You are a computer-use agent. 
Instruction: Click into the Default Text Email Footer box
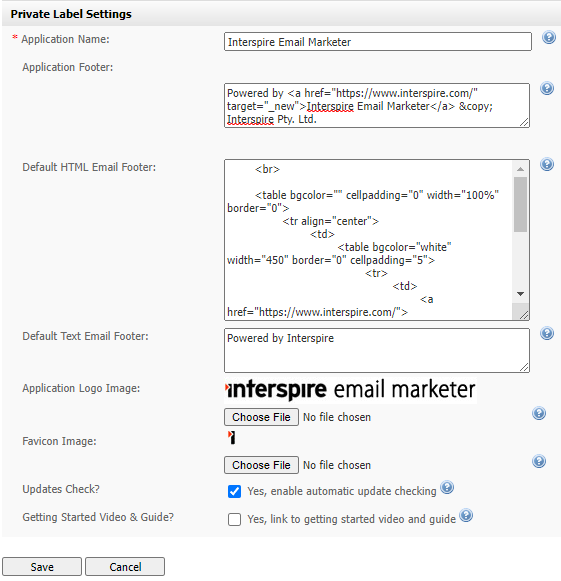point(376,350)
